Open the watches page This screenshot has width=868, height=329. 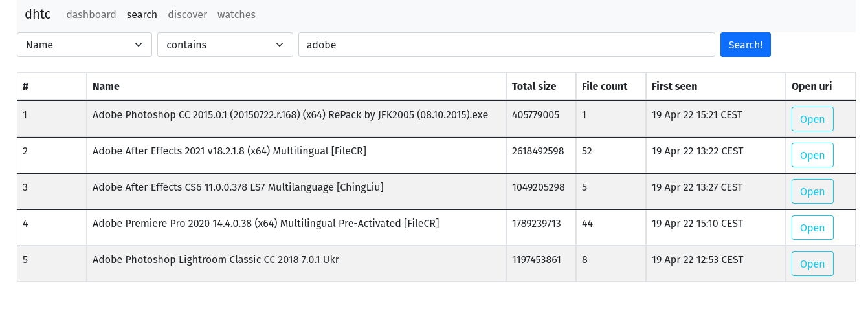[x=236, y=14]
